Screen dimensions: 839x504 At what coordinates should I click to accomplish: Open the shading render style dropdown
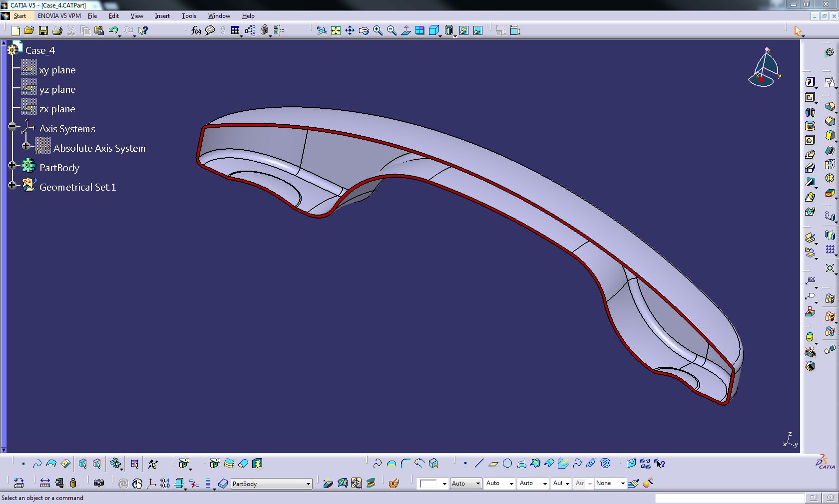[x=449, y=31]
